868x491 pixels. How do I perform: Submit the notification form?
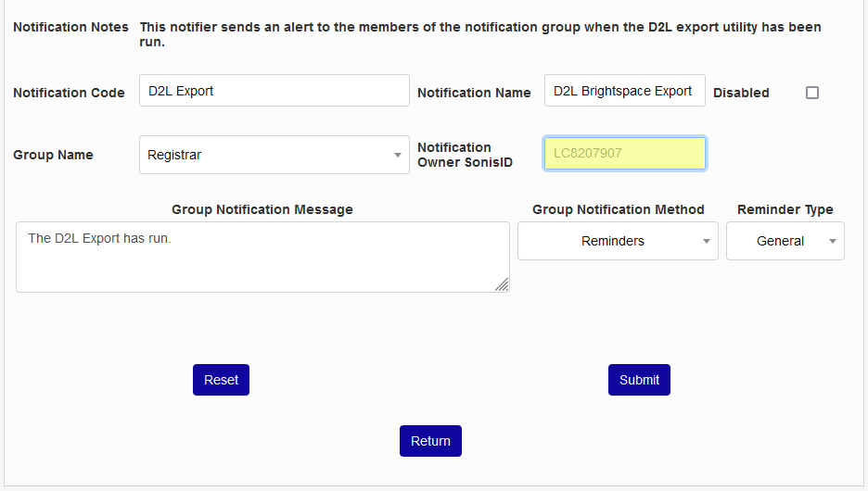(x=639, y=380)
